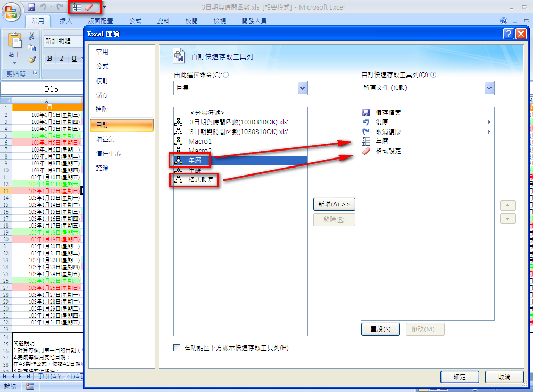This screenshot has height=392, width=533.
Task: Click 儲存檔案 save icon in right list
Action: [366, 113]
